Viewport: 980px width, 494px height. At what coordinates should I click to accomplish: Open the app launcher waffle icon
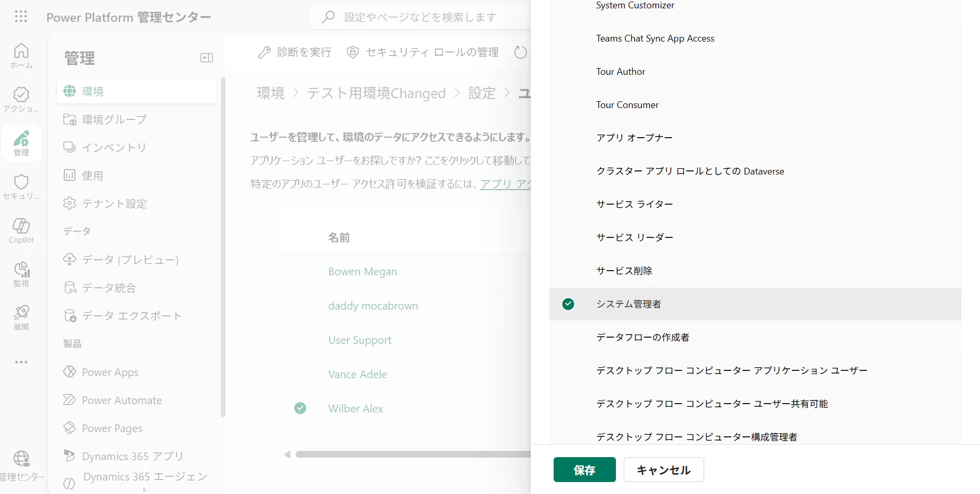click(x=21, y=17)
